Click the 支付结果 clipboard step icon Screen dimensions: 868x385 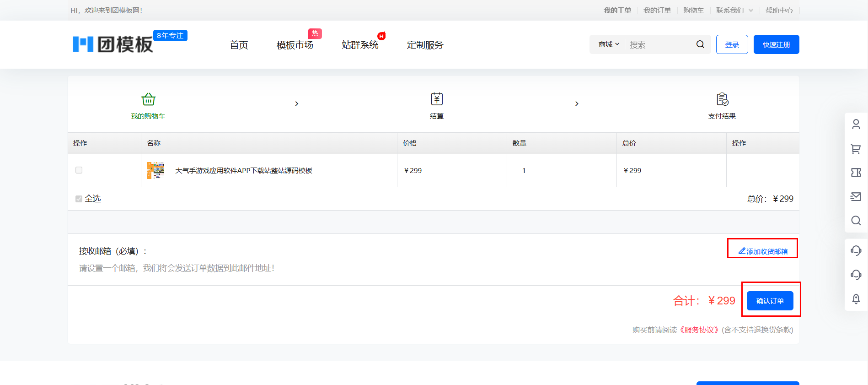pyautogui.click(x=722, y=99)
